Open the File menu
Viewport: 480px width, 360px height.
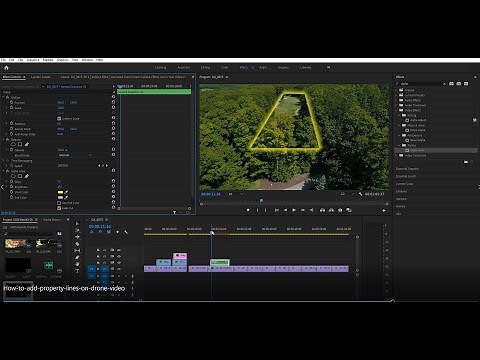[x=3, y=60]
